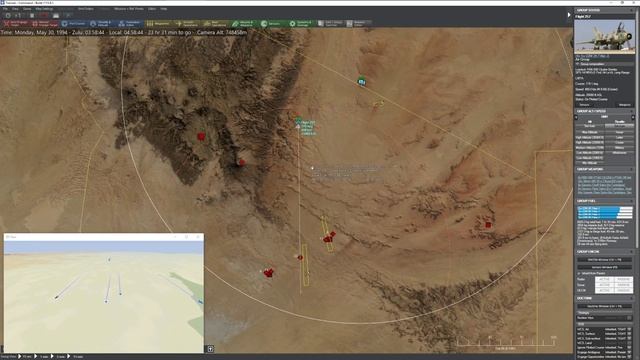This screenshot has width=640, height=360.
Task: Set Sonar to ACTIVE
Action: coord(604,285)
